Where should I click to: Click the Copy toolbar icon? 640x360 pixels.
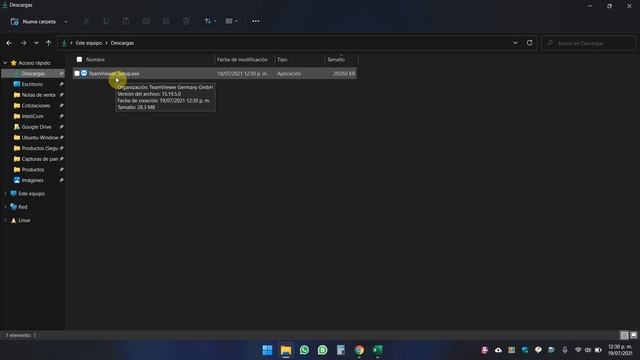click(106, 21)
